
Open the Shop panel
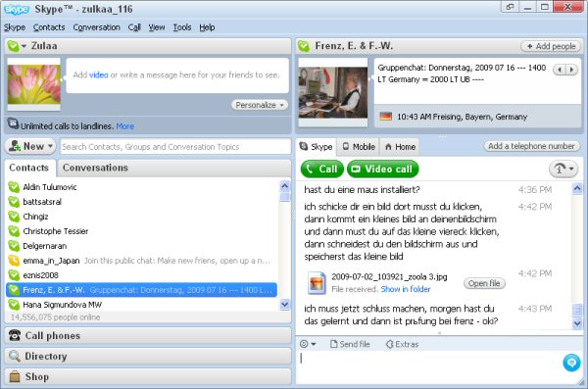tap(148, 376)
